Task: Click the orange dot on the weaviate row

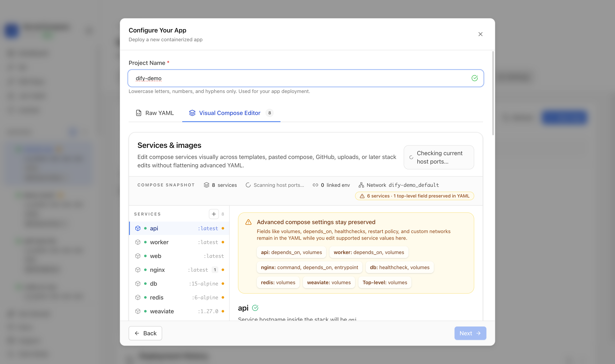Action: point(223,311)
